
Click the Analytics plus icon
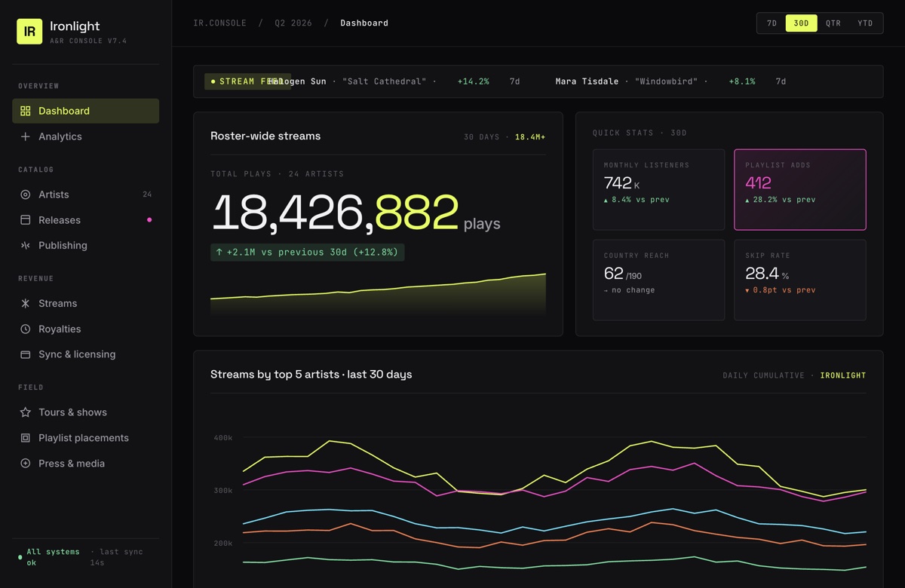point(26,136)
